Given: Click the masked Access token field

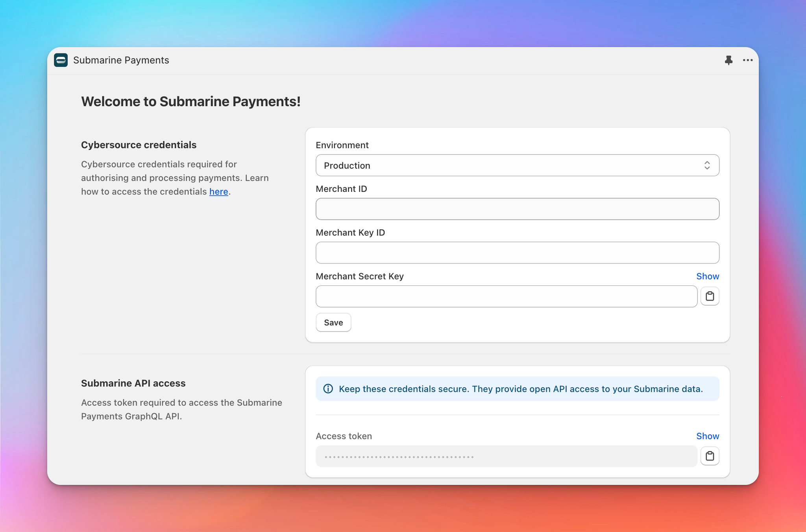Looking at the screenshot, I should [507, 457].
